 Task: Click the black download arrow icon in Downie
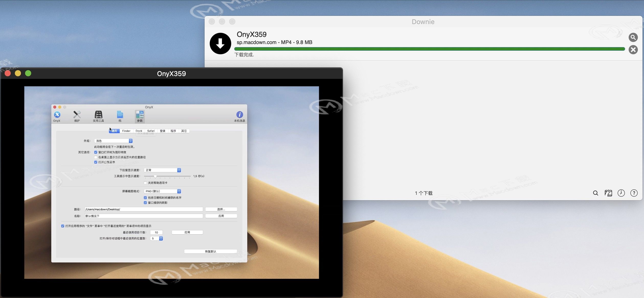[220, 44]
